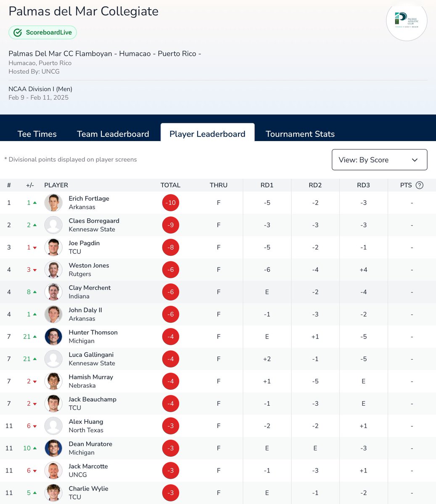Open John Daly II's player name link
This screenshot has height=504, width=436.
click(x=85, y=310)
